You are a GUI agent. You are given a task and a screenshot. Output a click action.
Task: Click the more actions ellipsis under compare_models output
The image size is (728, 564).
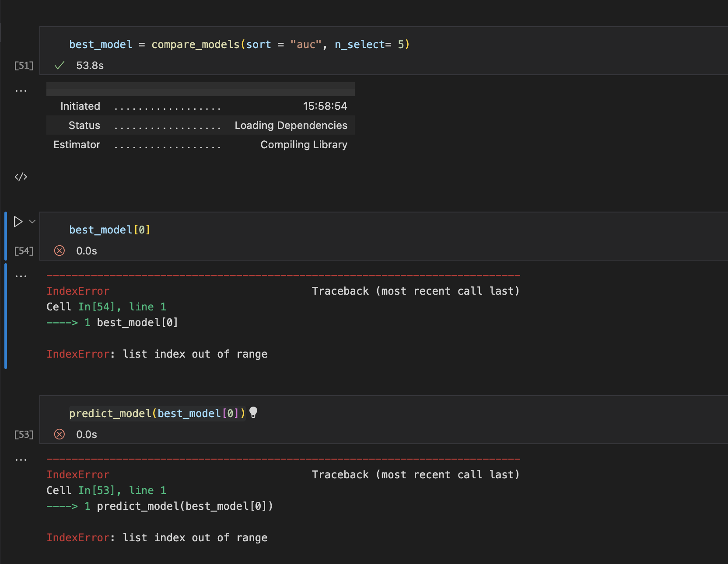21,90
